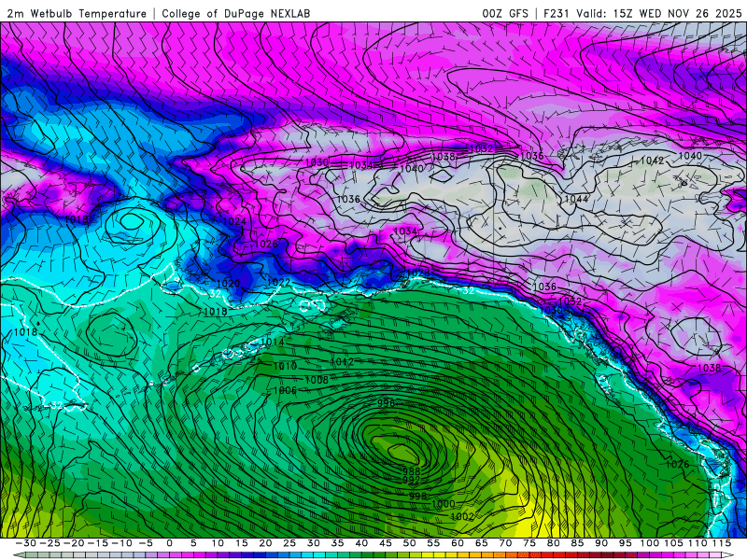The height and width of the screenshot is (560, 747).
Task: Click the 110 value on the color scale
Action: click(x=698, y=543)
